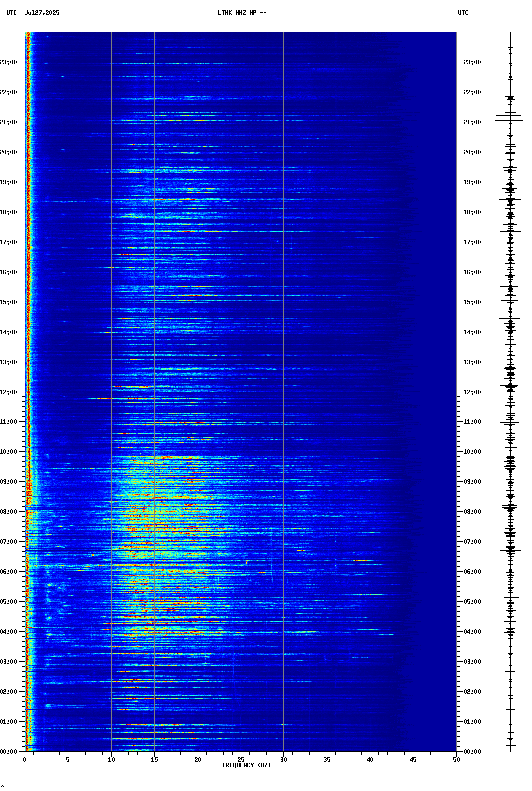Screen dimensions: 532x791
Task: Click frequency axis tick label 20
Action: coord(198,760)
